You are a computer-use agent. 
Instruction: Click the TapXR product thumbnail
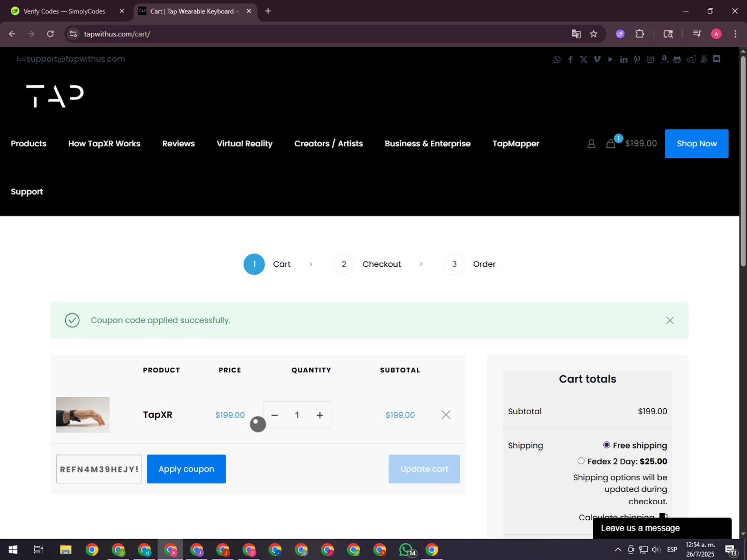tap(83, 415)
